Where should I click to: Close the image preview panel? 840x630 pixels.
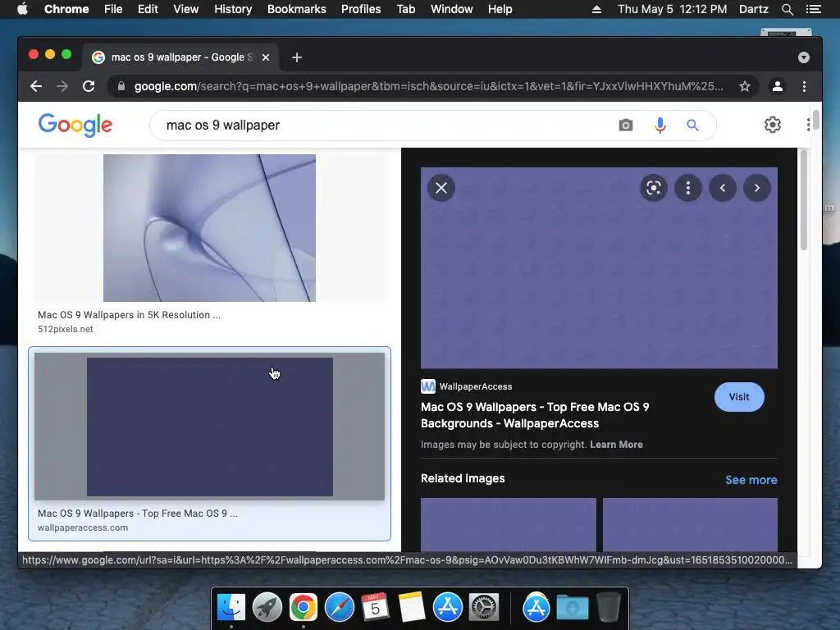pos(441,188)
